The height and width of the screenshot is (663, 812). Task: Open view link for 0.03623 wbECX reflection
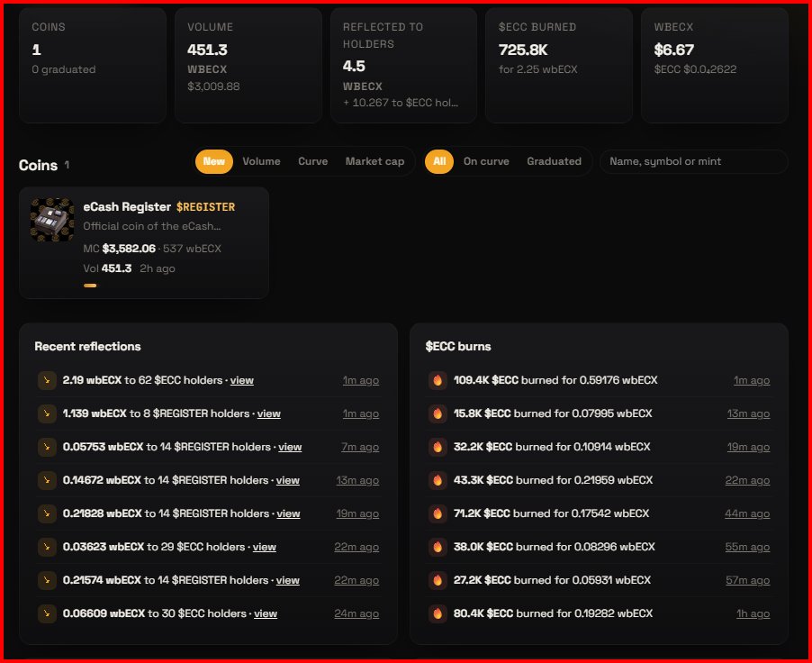(264, 547)
